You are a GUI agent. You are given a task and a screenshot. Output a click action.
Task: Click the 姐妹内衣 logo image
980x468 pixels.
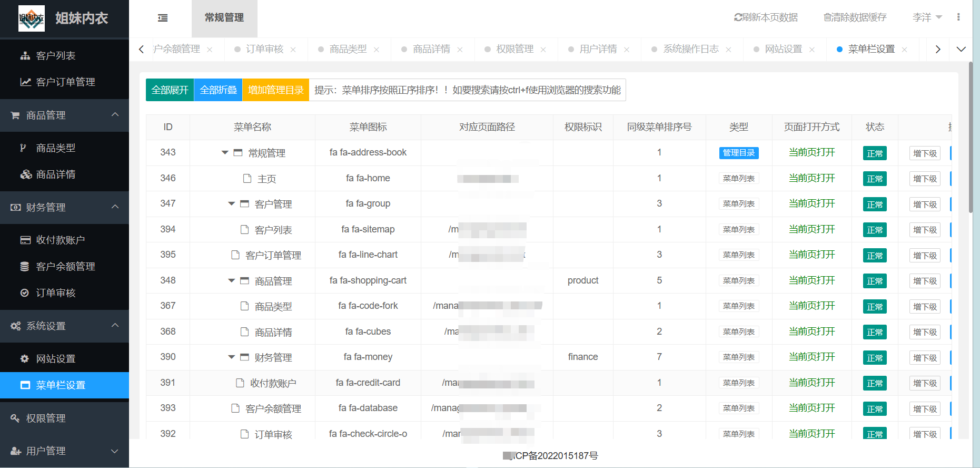[32, 18]
